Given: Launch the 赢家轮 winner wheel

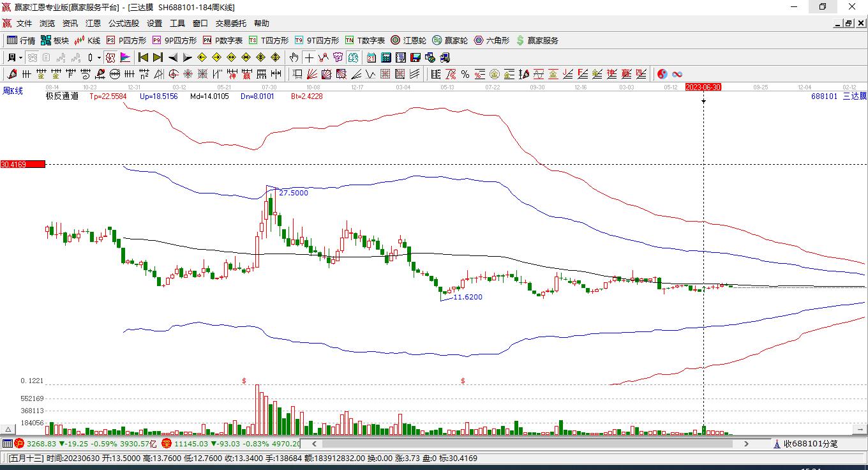Looking at the screenshot, I should point(450,40).
